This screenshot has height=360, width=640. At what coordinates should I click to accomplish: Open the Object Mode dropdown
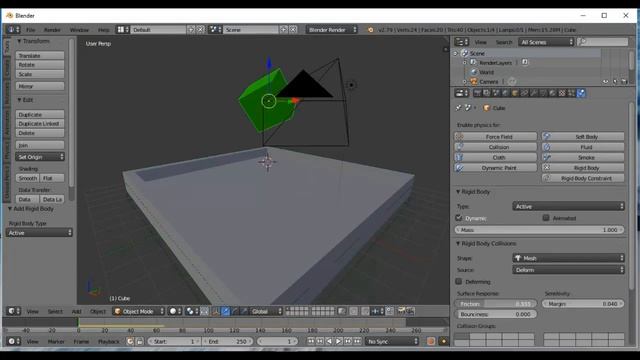point(138,311)
